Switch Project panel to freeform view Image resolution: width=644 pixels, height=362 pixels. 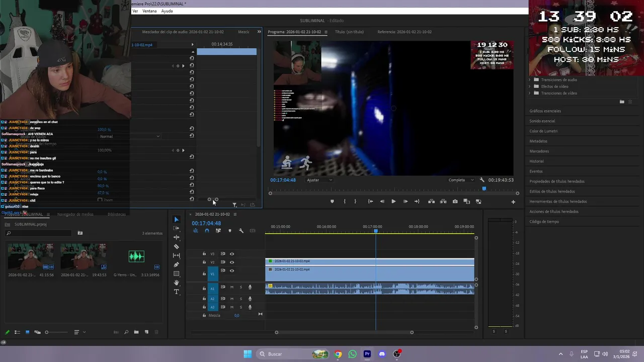pos(37,332)
